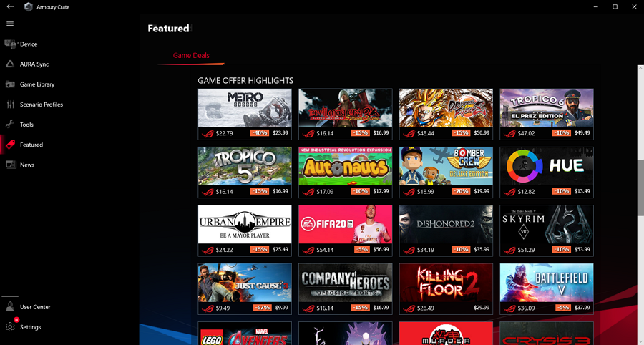Viewport: 644px width, 345px height.
Task: Click the -40% badge on Metro Exodus
Action: (260, 133)
